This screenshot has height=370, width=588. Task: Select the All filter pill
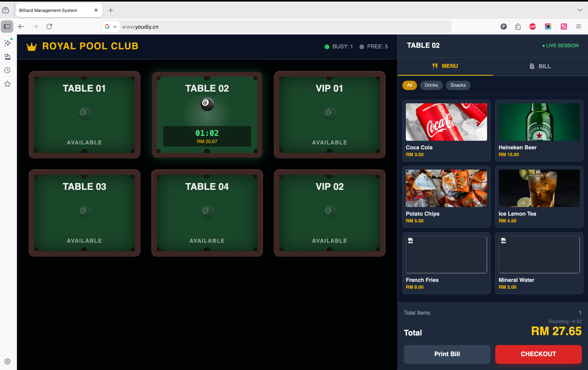pyautogui.click(x=410, y=85)
